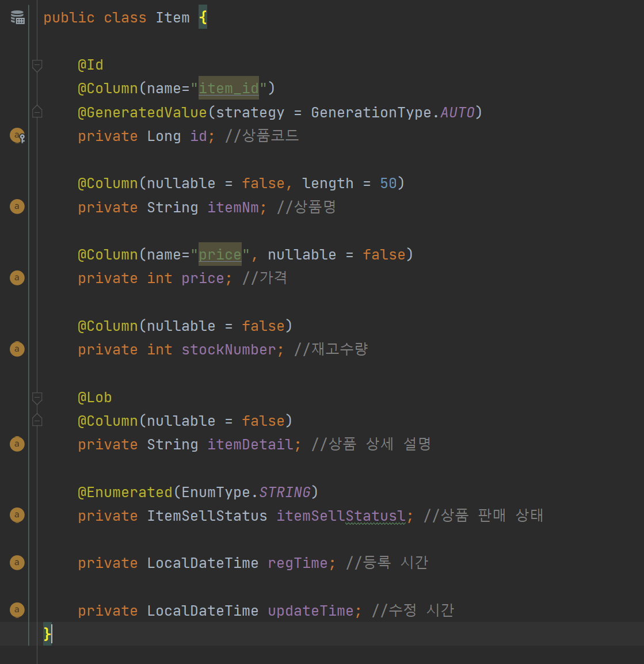This screenshot has height=664, width=644.
Task: Click the primary key gutter icon beside the id field
Action: (17, 136)
